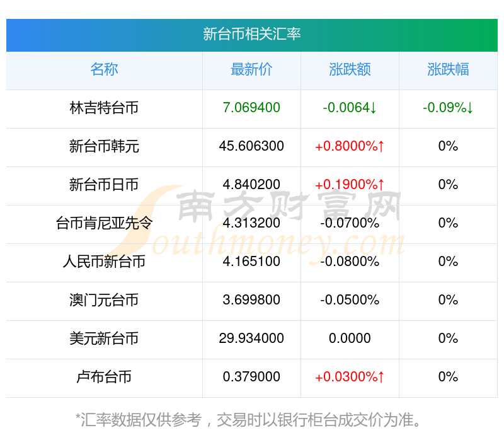Click the 0% cell in 美元新台币 row

448,339
